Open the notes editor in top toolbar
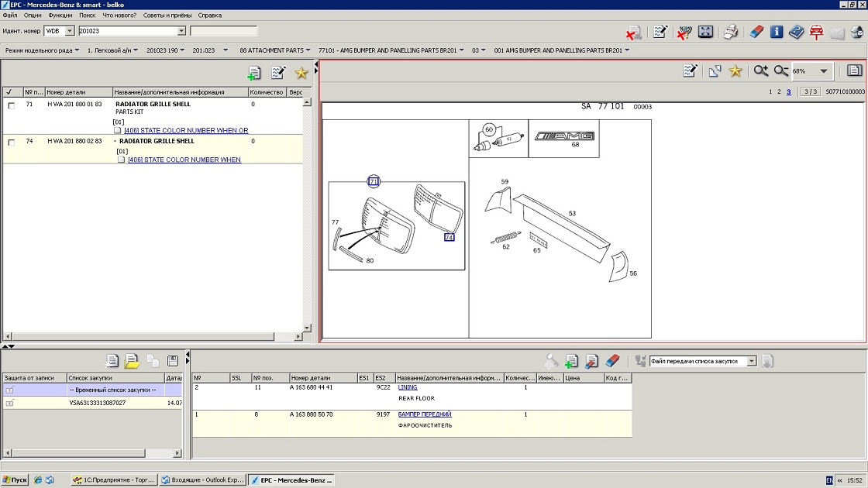868x488 pixels. click(x=660, y=32)
